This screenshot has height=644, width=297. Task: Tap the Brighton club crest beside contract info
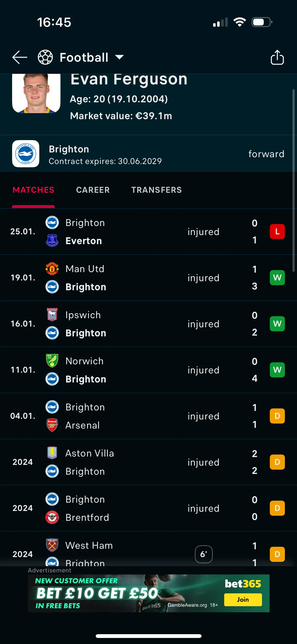tap(26, 154)
